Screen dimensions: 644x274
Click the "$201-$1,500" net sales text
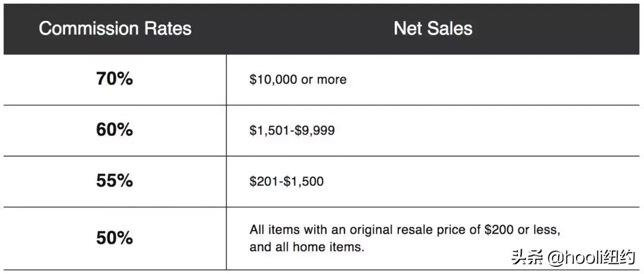[x=286, y=181]
